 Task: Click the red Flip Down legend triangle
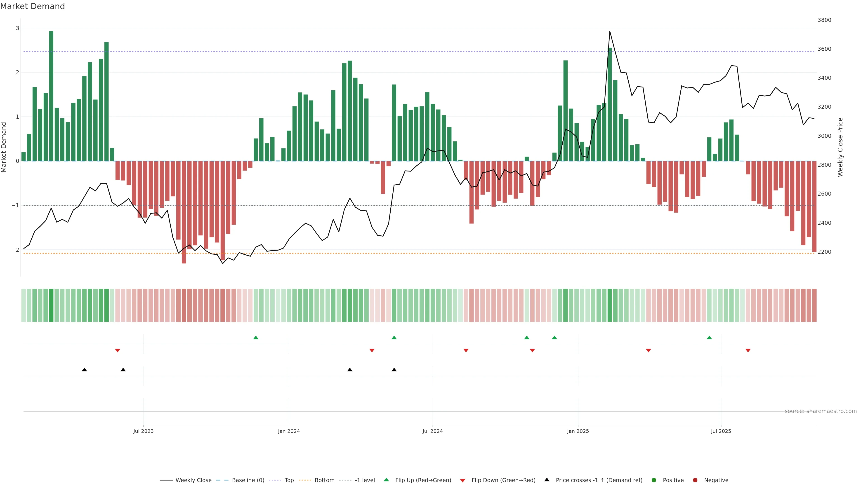pyautogui.click(x=463, y=480)
